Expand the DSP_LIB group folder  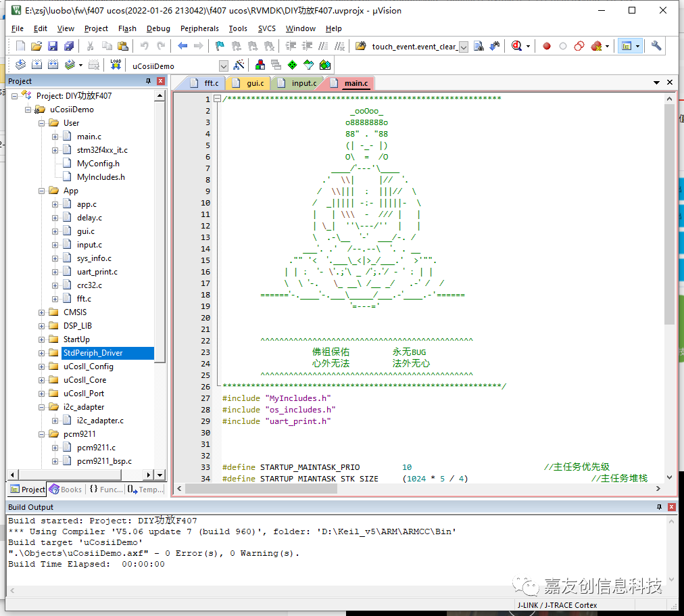tap(41, 326)
